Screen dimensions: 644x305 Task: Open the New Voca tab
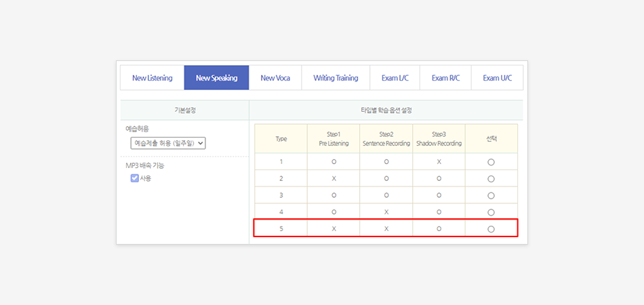pos(275,77)
